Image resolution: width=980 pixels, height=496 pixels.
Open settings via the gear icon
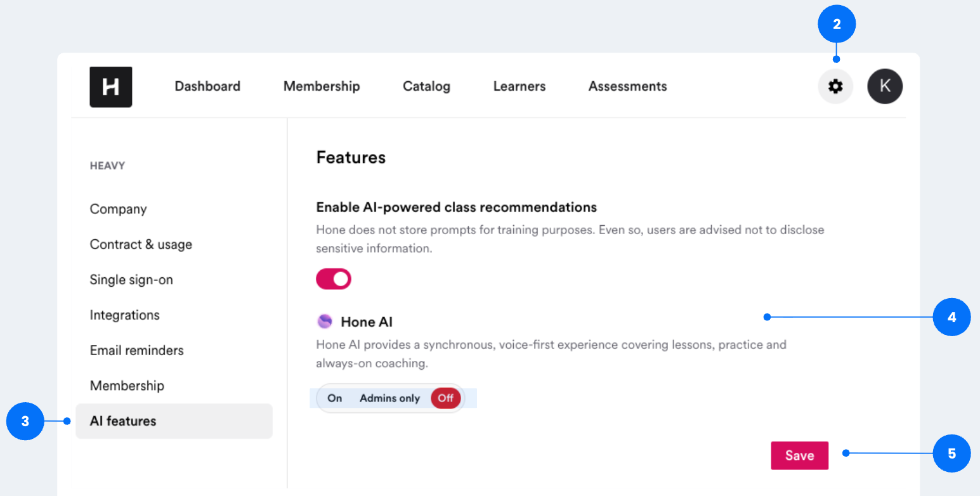point(835,86)
